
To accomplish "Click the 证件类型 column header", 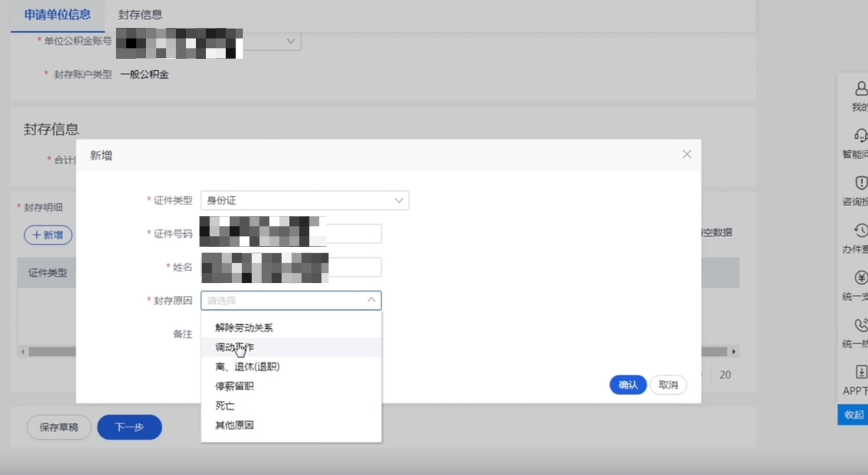I will pos(48,273).
